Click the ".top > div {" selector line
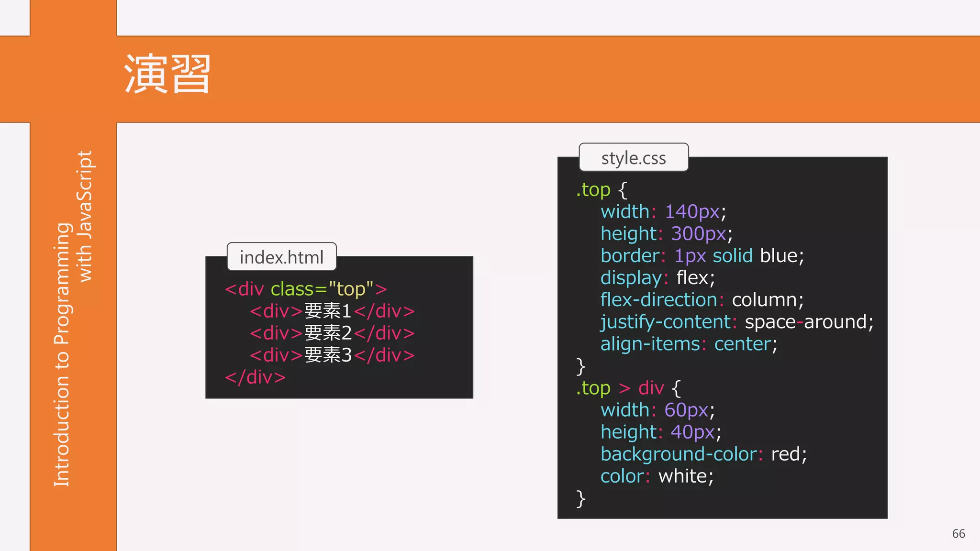Image resolution: width=980 pixels, height=551 pixels. (628, 388)
